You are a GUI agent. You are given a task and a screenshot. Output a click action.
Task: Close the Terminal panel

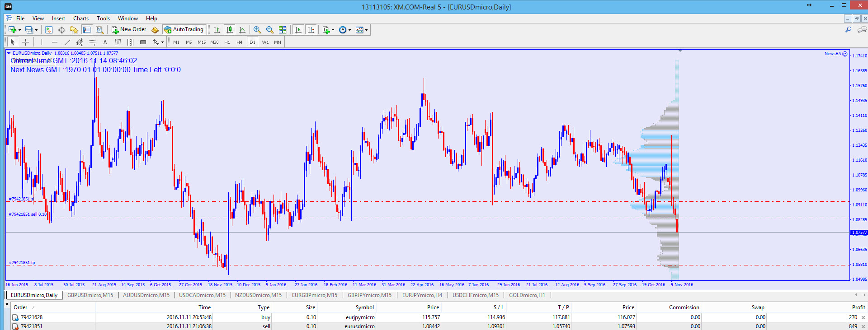coord(7,304)
